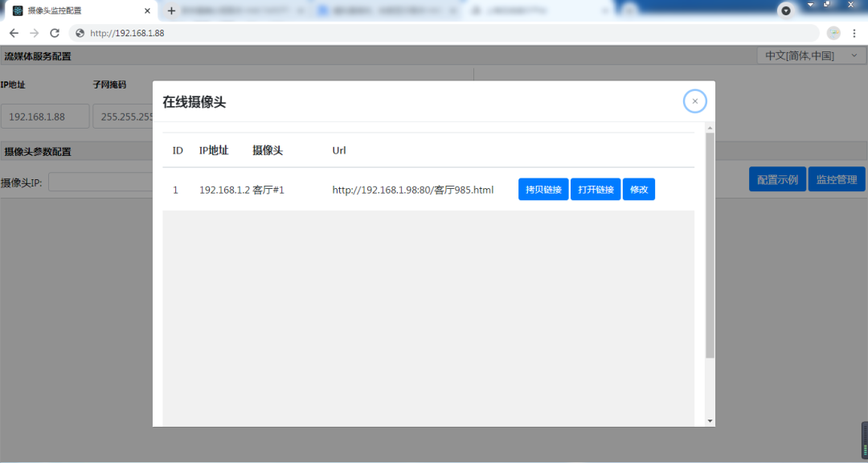The height and width of the screenshot is (463, 868).
Task: Close the 在线摄像头 dialog
Action: click(x=694, y=101)
